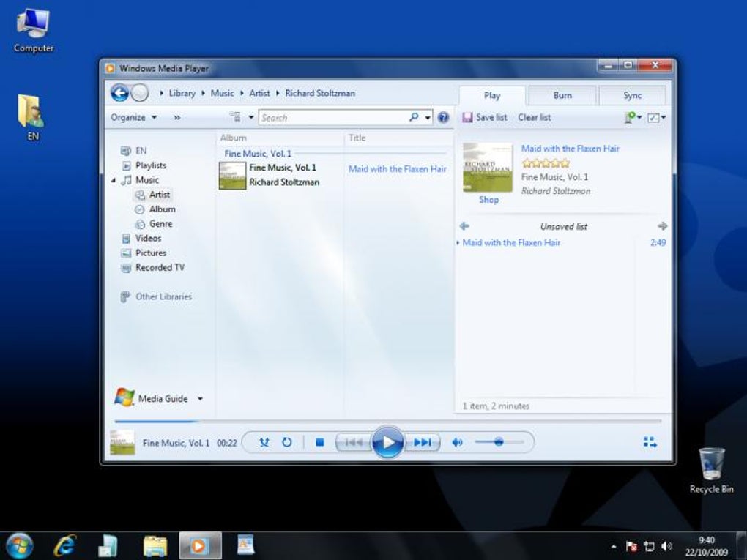
Task: Skip to the next track
Action: click(x=423, y=442)
